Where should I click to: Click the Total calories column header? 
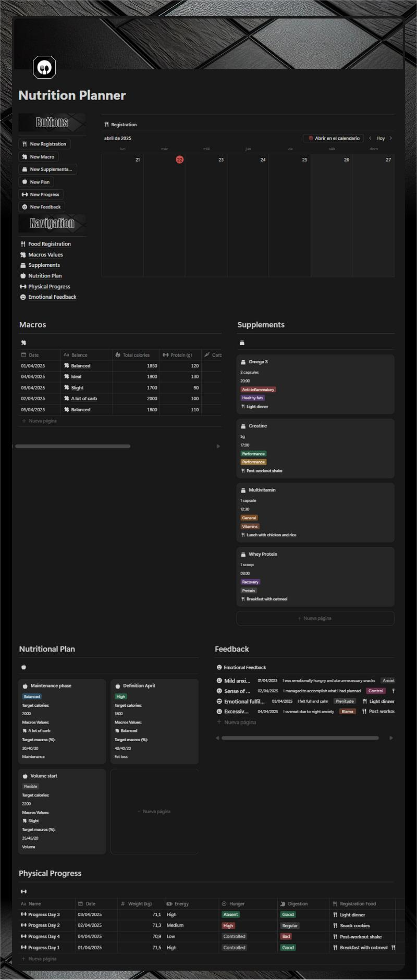click(x=136, y=355)
